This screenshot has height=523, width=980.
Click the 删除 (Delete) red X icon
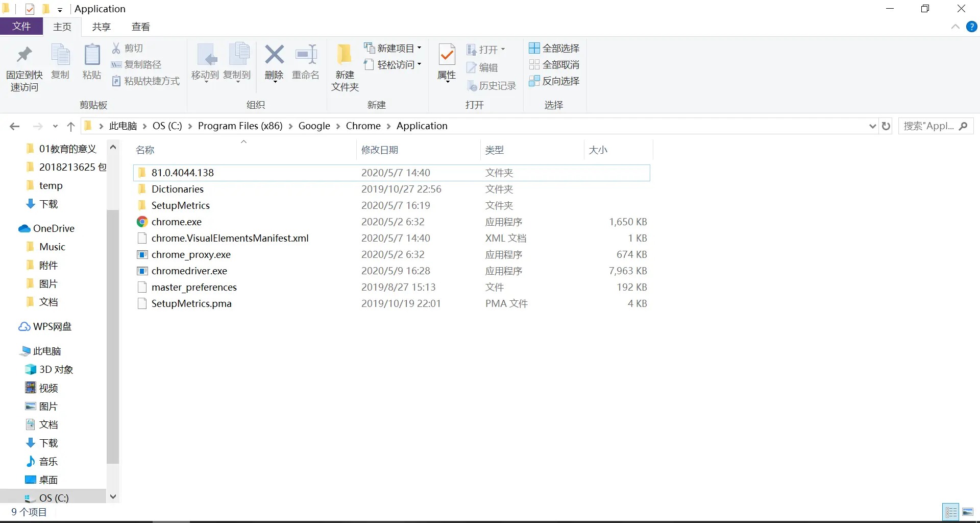[x=274, y=54]
